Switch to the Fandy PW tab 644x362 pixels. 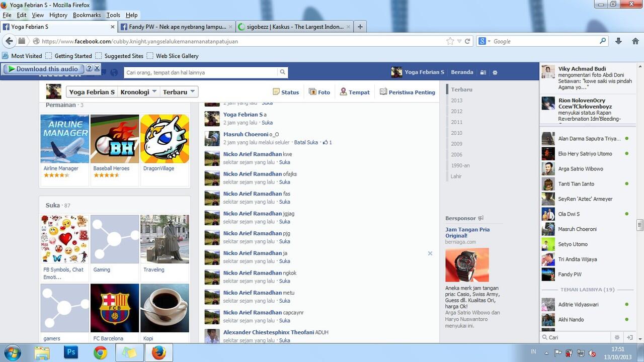click(176, 27)
